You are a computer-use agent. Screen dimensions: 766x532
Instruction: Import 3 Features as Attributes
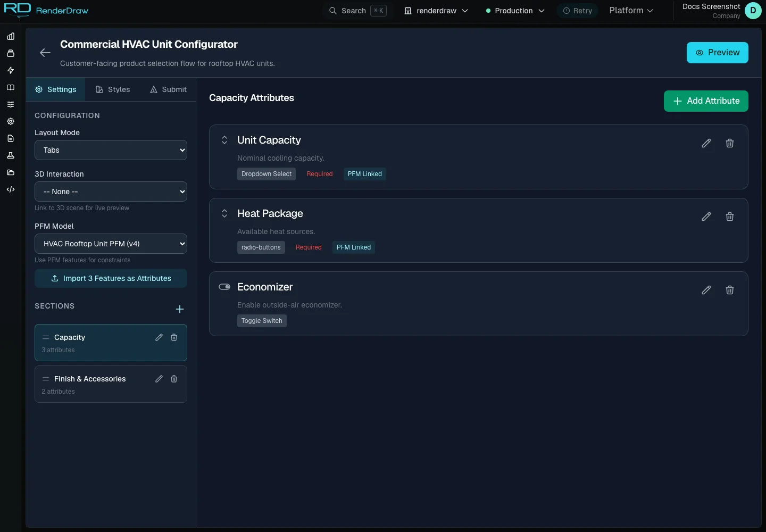pos(111,278)
